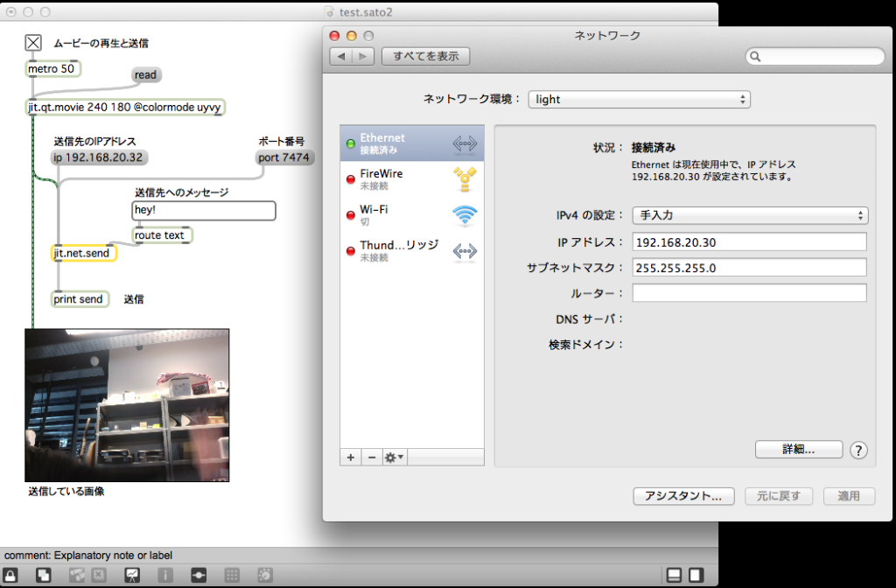This screenshot has height=588, width=896.
Task: Click the new object icon in patcher toolbar
Action: [42, 575]
